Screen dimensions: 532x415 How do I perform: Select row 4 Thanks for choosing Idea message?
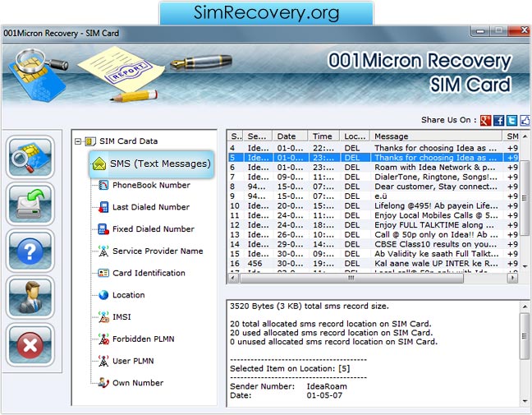point(374,148)
